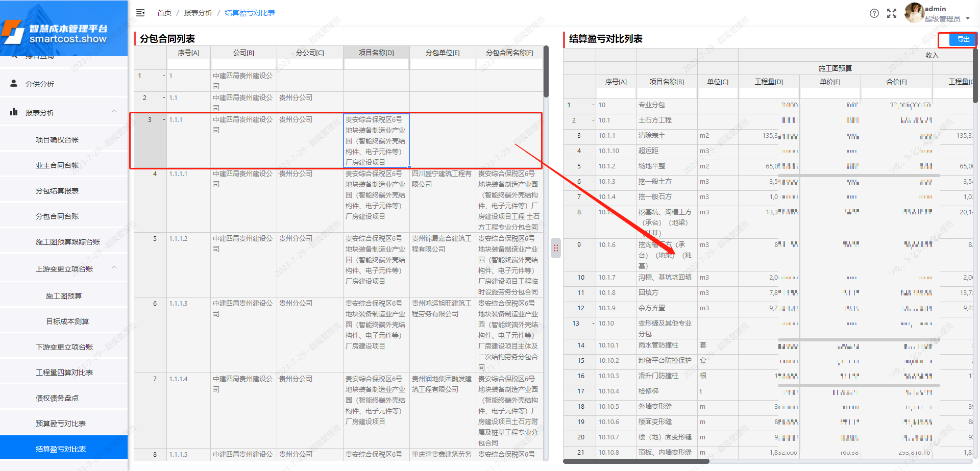The height and width of the screenshot is (471, 980).
Task: Click the 报表分析 bar chart icon
Action: pos(14,112)
